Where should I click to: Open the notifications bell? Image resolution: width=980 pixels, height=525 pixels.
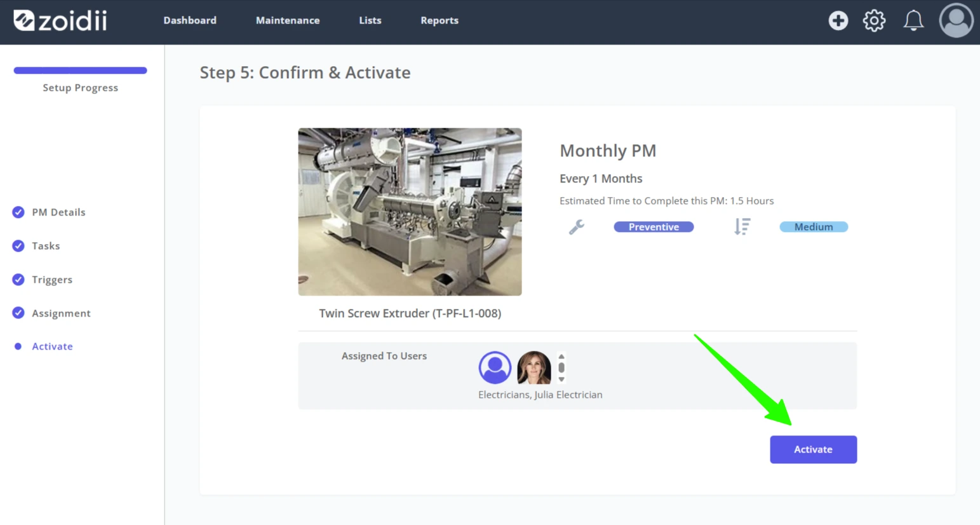[913, 20]
